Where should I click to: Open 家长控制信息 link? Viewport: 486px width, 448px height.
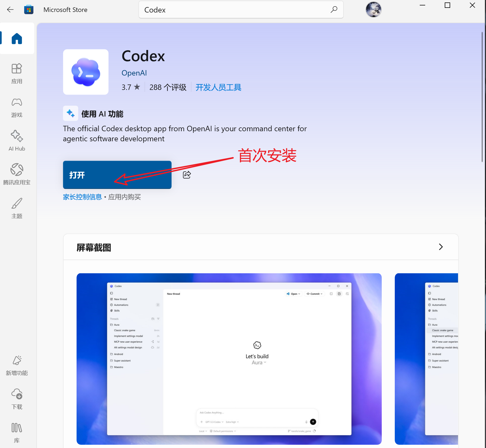[x=83, y=197]
